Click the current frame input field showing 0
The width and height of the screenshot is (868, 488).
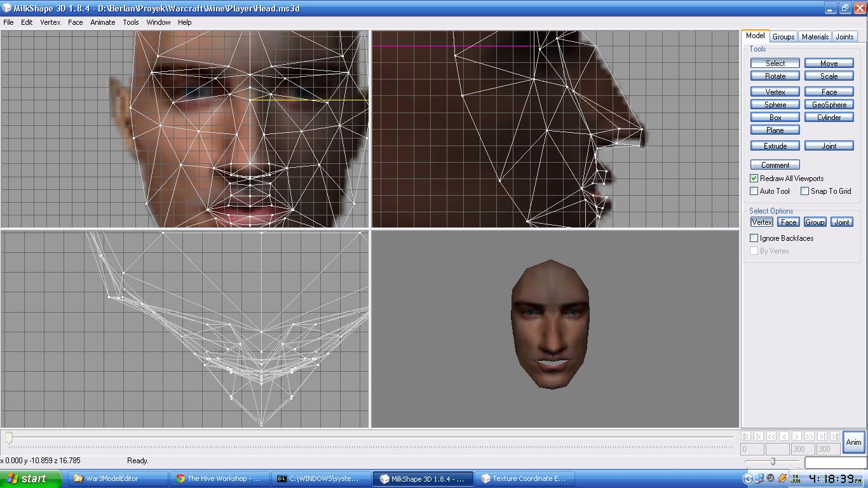pos(752,449)
